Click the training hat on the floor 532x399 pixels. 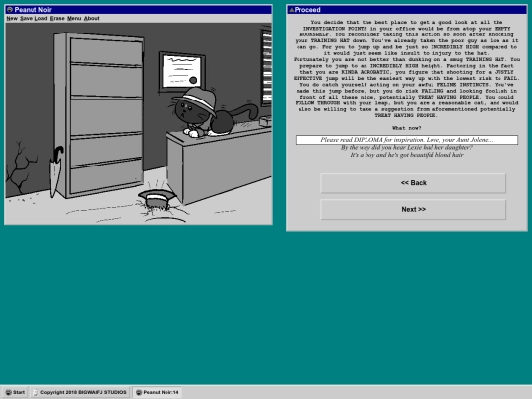(x=157, y=199)
